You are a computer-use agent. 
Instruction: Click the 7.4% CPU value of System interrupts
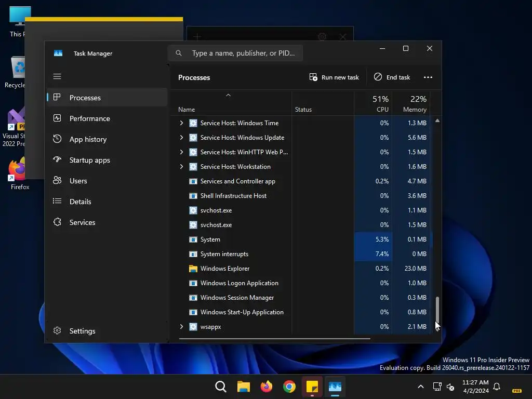click(382, 254)
